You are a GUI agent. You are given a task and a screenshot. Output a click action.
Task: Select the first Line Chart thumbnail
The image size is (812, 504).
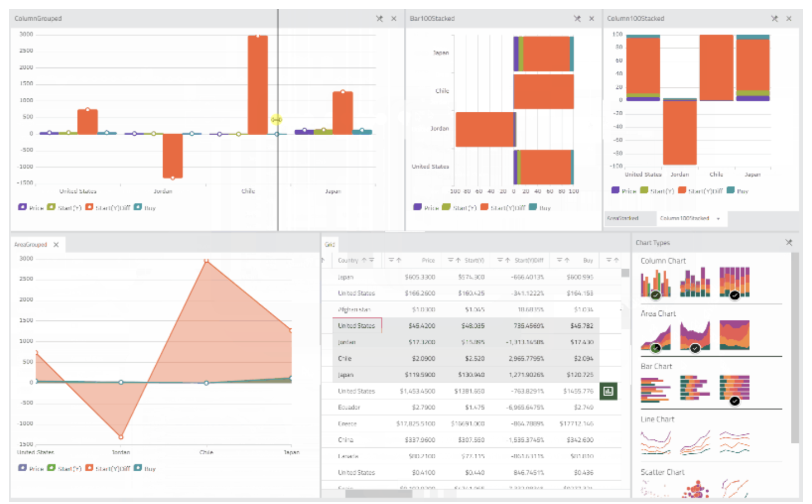coord(655,442)
